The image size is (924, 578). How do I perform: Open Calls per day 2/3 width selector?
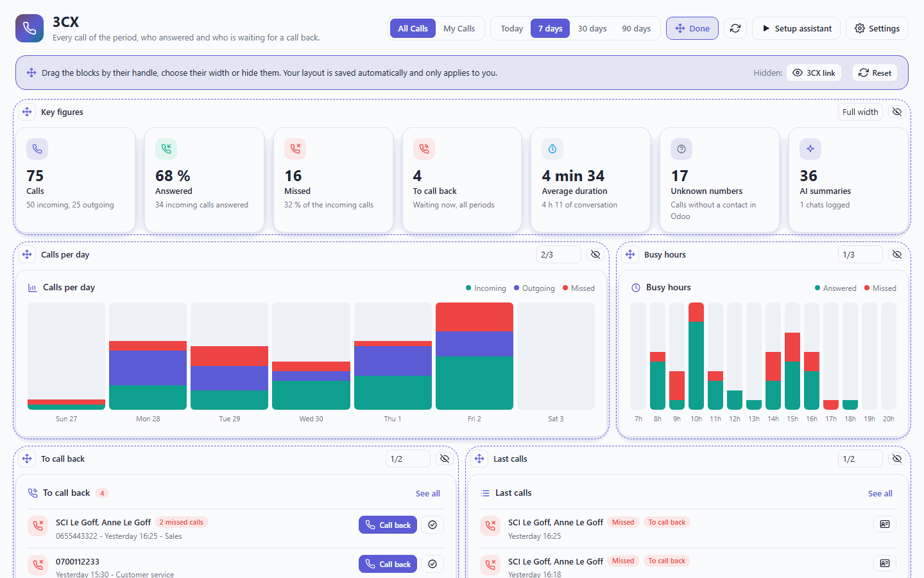pos(559,254)
